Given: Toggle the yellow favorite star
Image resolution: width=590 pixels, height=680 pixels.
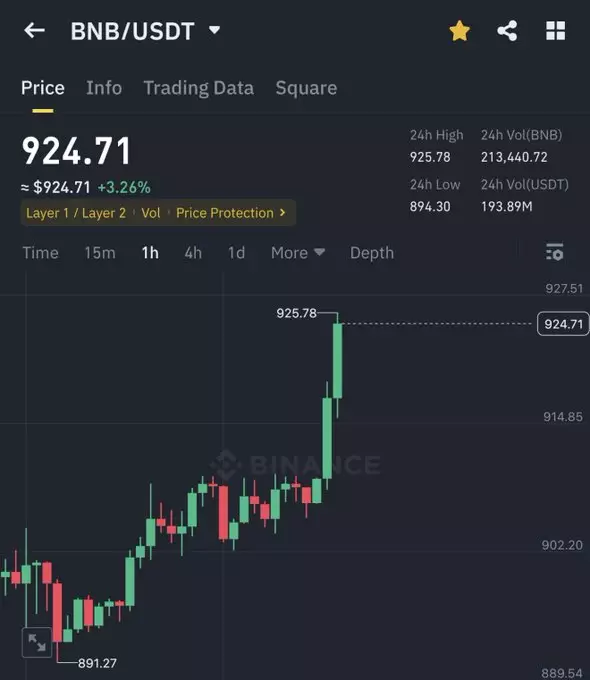Looking at the screenshot, I should pyautogui.click(x=459, y=31).
